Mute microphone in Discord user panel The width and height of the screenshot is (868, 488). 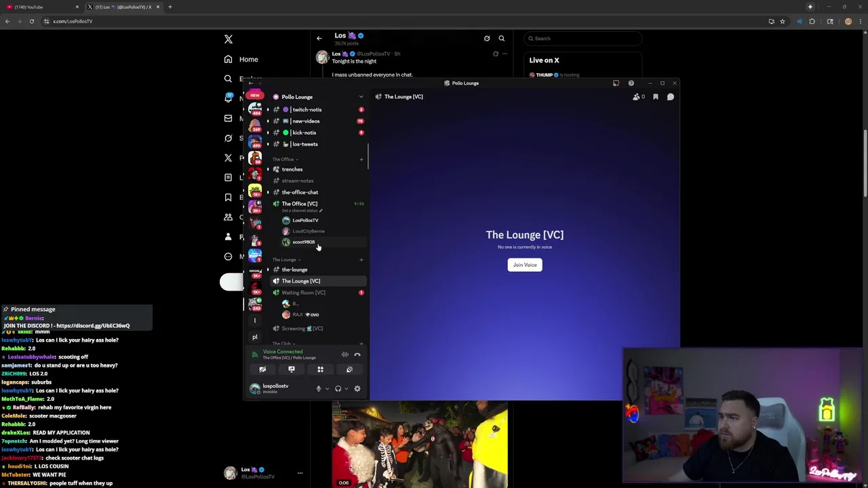tap(318, 388)
